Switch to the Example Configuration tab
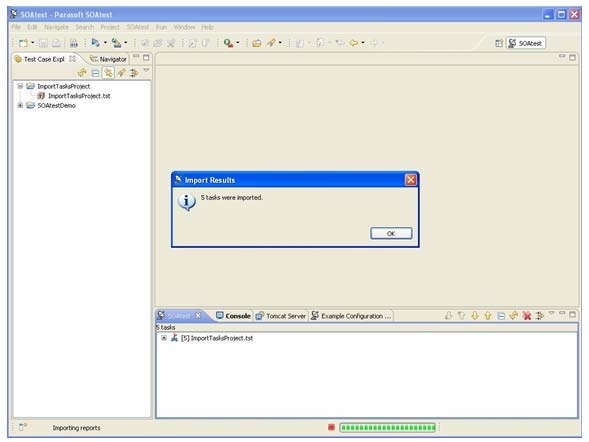 (352, 316)
